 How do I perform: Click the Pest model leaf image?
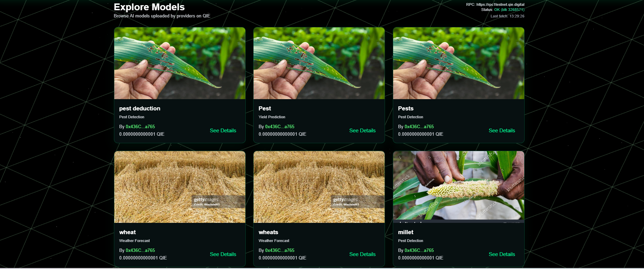[319, 63]
